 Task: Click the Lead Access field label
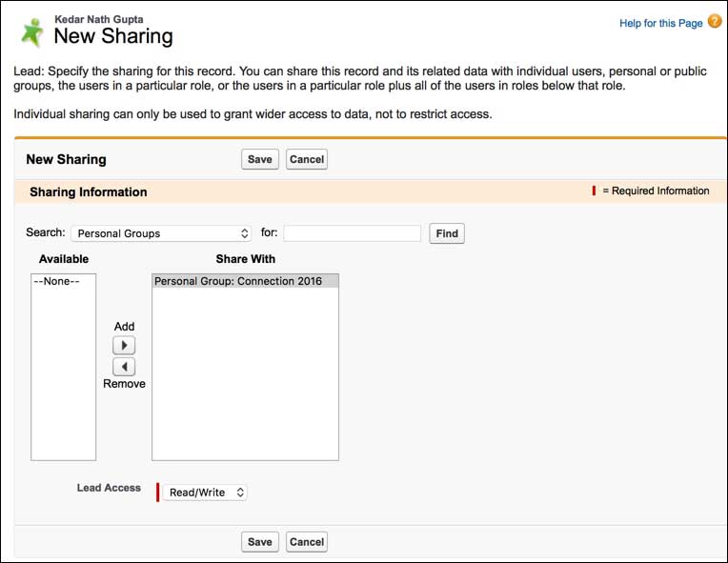[x=109, y=488]
